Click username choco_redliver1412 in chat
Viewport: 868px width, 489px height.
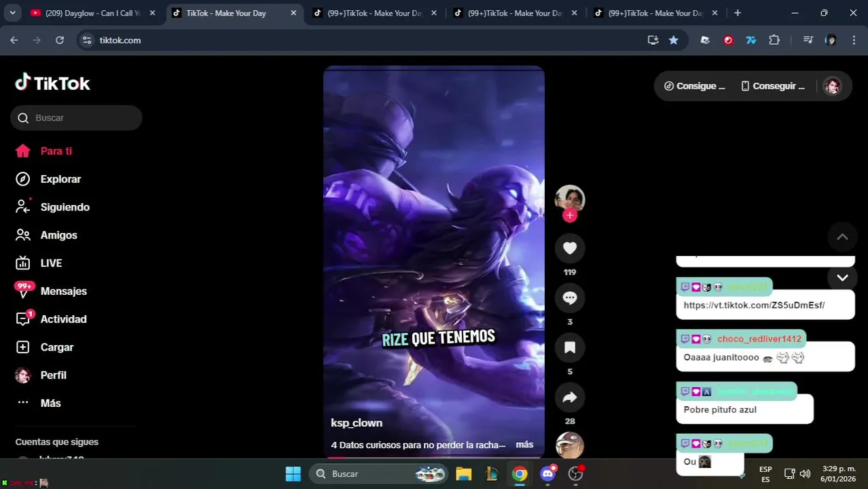tap(759, 339)
